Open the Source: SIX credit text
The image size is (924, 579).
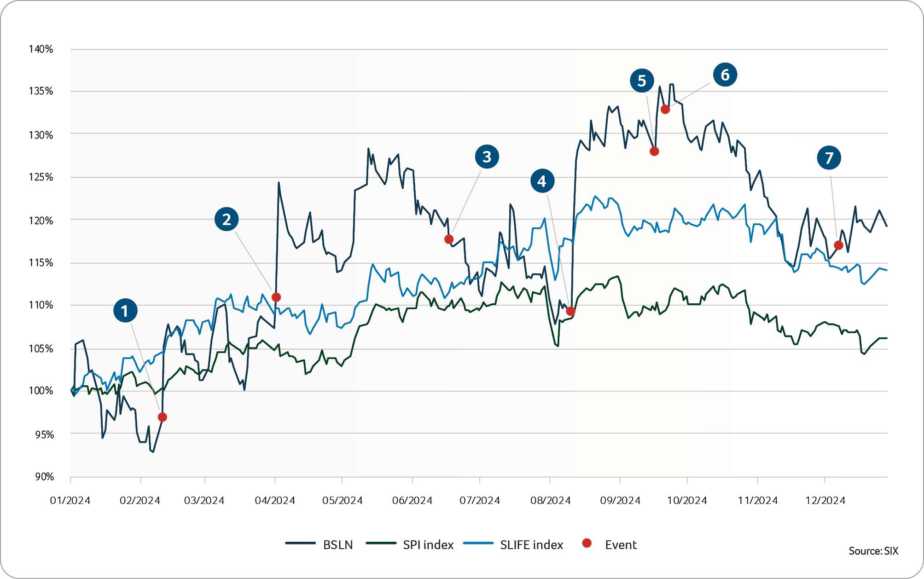pos(873,551)
